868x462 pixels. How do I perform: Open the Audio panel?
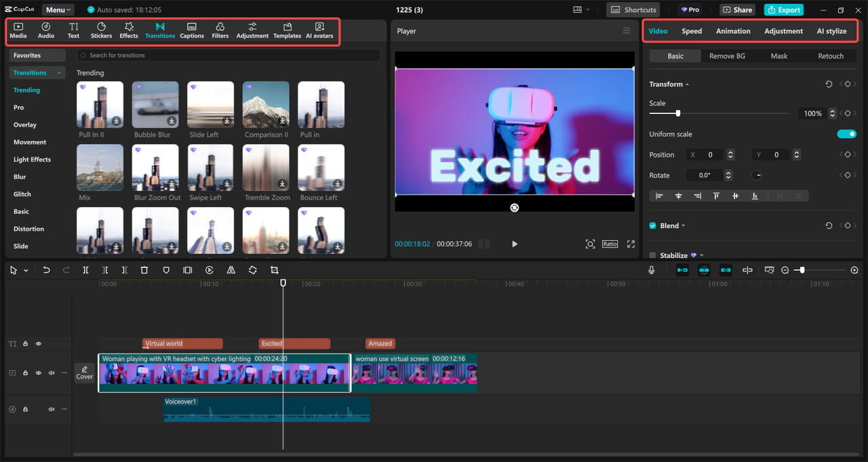[46, 31]
